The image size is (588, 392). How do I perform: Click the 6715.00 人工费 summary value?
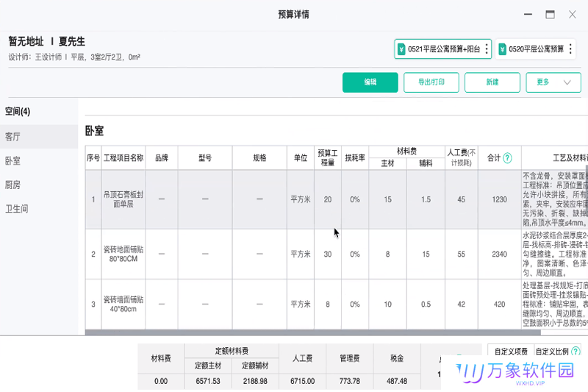coord(303,381)
